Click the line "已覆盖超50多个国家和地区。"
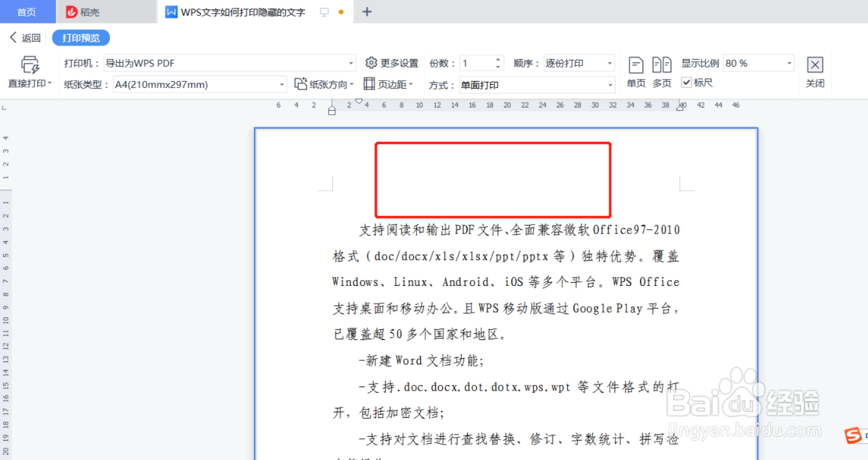This screenshot has width=868, height=460. (420, 334)
